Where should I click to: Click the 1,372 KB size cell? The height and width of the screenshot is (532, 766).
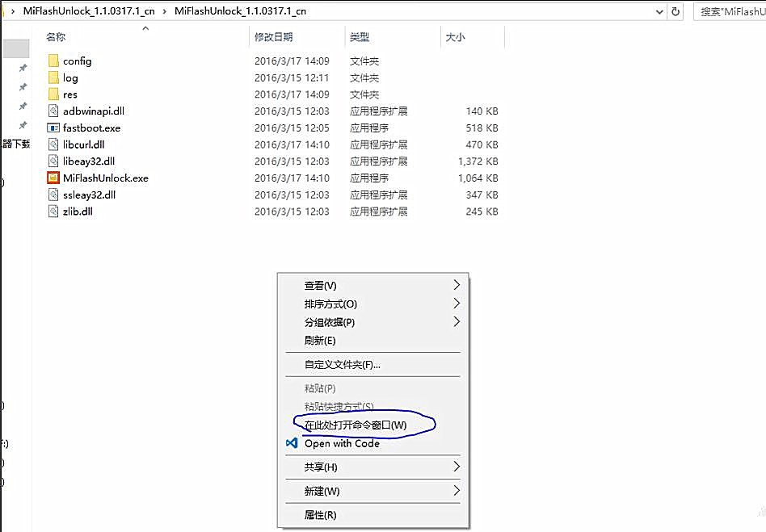pyautogui.click(x=478, y=161)
